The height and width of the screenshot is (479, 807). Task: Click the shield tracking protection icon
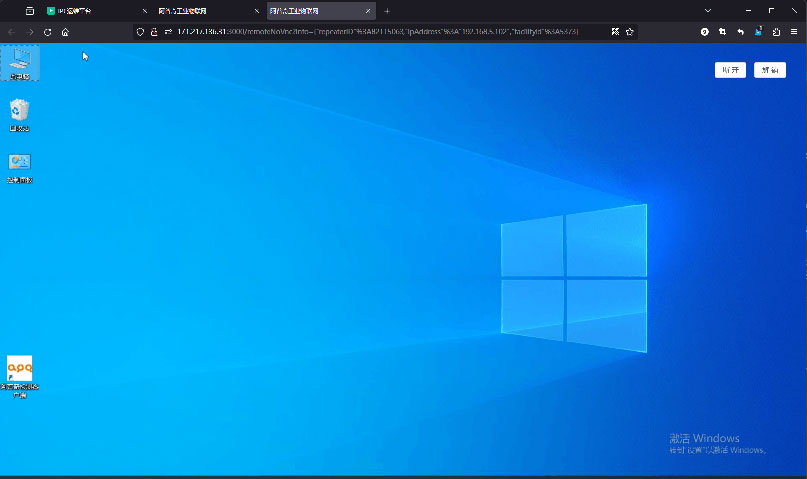click(x=140, y=32)
